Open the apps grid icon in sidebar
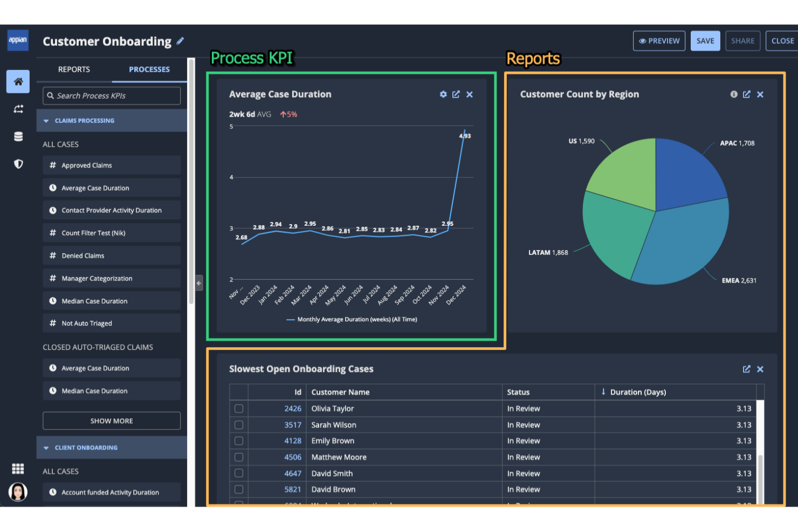Viewport: 798px width, 532px height. pos(18,469)
